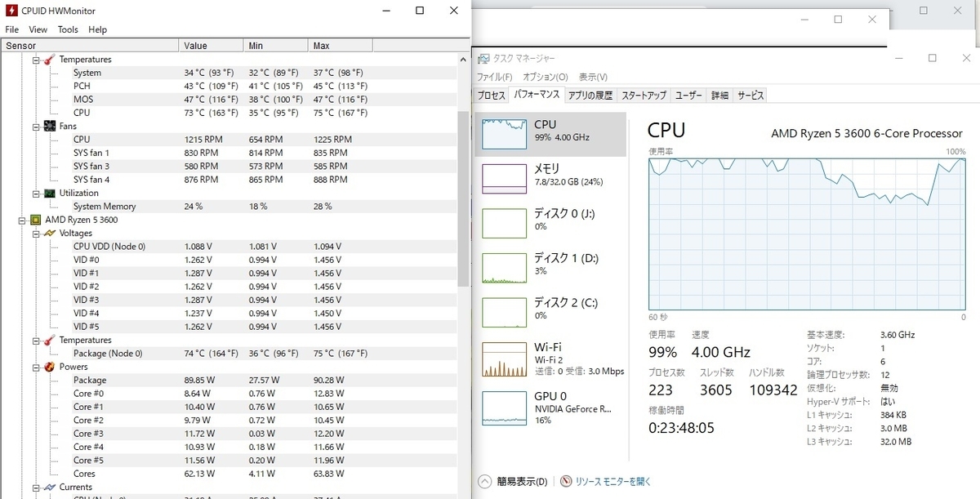
Task: Collapse the Fans tree node
Action: click(36, 127)
